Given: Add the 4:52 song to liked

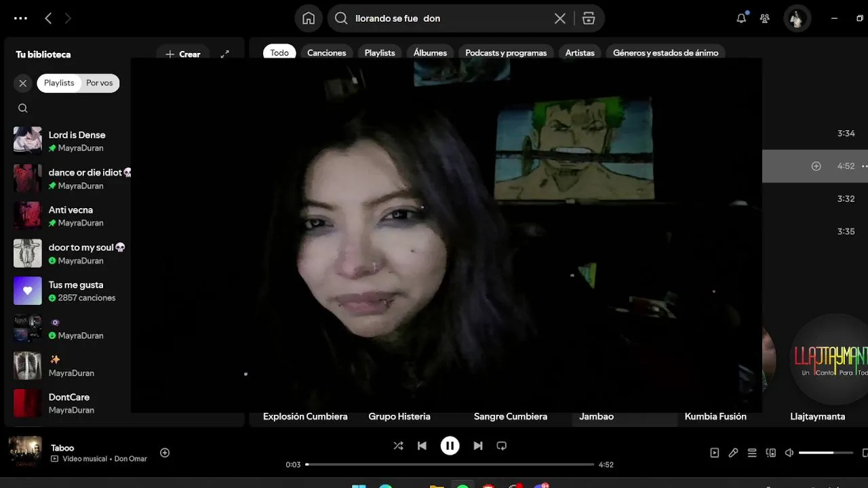Looking at the screenshot, I should click(x=816, y=166).
